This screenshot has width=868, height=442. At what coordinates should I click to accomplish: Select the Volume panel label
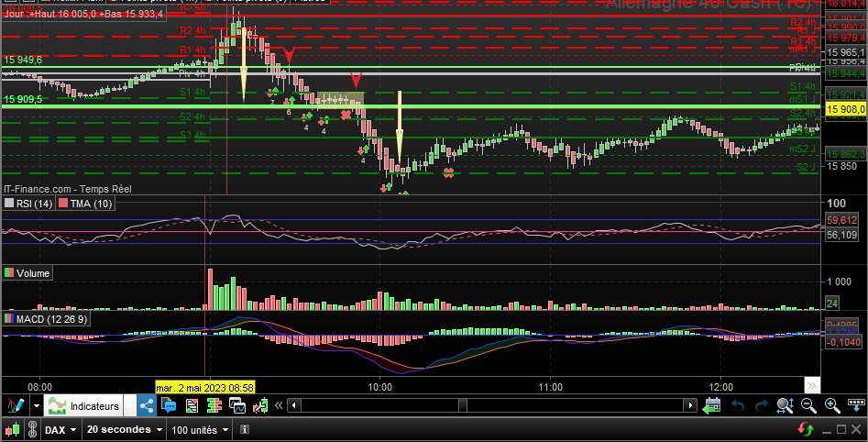[x=33, y=273]
